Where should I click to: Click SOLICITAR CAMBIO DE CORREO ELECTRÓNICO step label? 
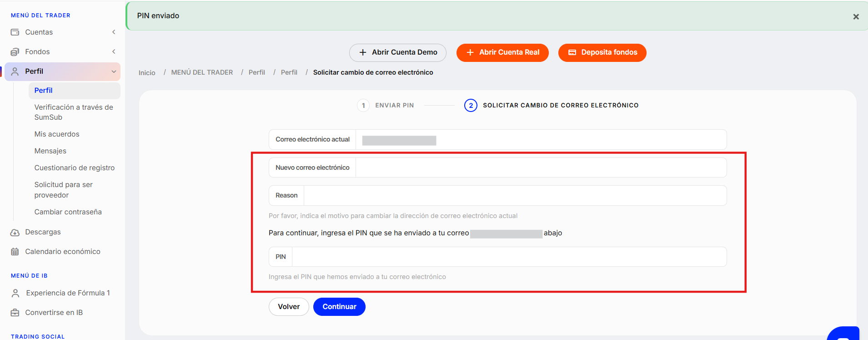click(x=561, y=106)
